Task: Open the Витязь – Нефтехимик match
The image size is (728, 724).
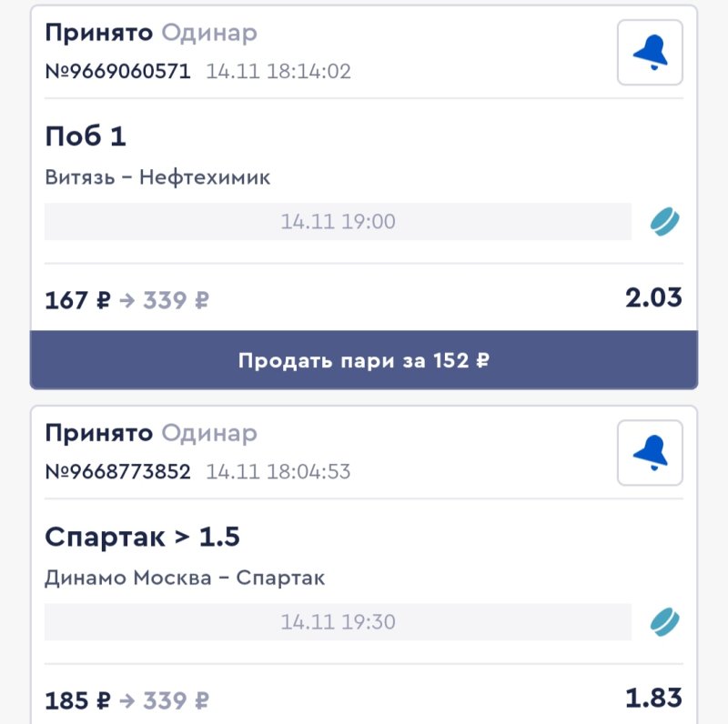Action: (157, 177)
